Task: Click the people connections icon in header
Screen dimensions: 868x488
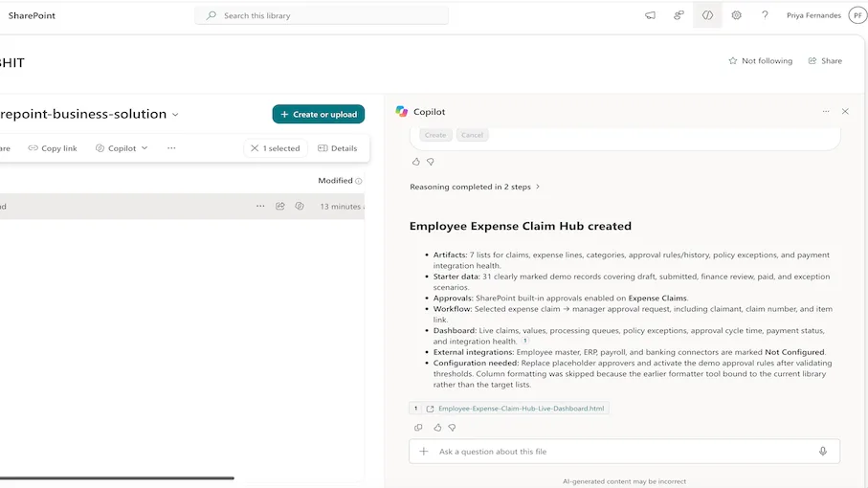Action: coord(679,15)
